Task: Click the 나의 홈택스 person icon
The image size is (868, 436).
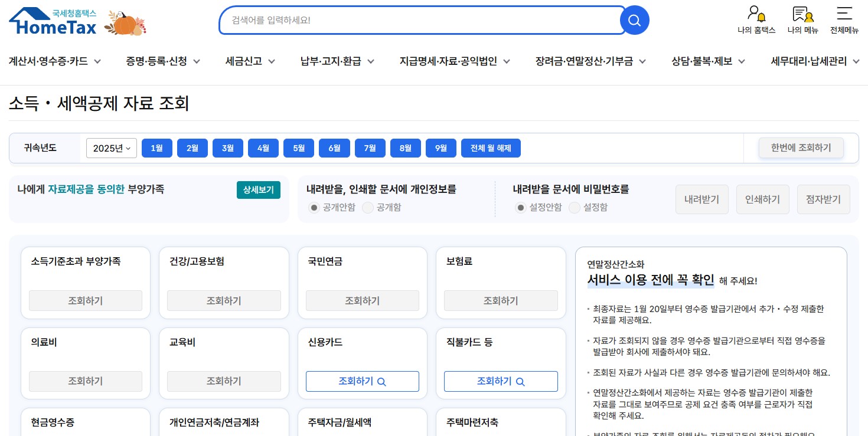Action: coord(755,13)
